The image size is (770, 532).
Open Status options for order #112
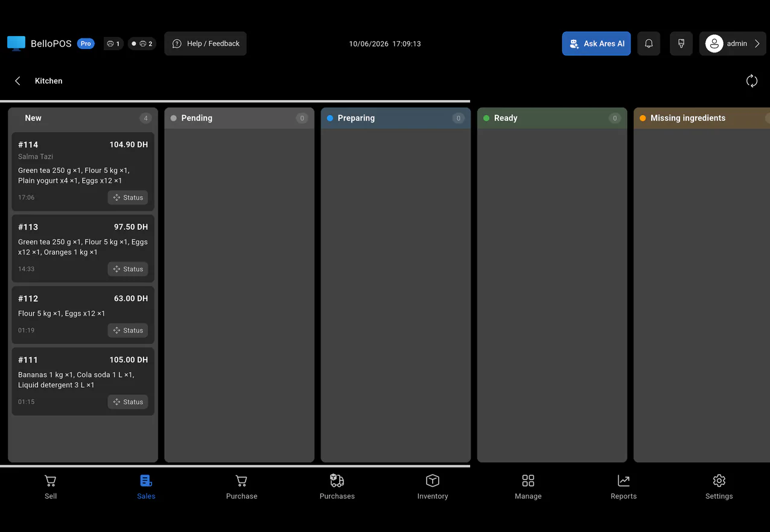click(128, 331)
